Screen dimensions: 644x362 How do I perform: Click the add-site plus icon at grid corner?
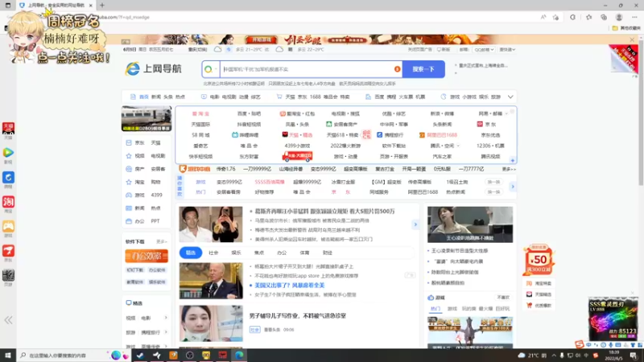coord(512,160)
